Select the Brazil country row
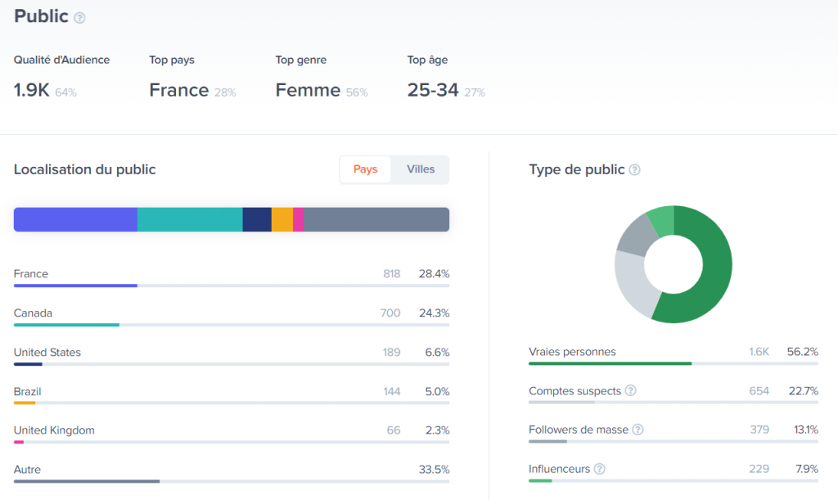The height and width of the screenshot is (504, 838). (x=232, y=394)
